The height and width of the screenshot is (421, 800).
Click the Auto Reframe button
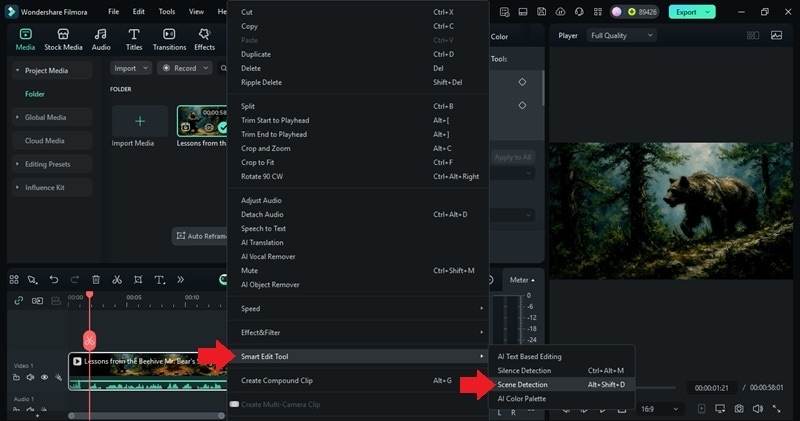click(x=200, y=236)
